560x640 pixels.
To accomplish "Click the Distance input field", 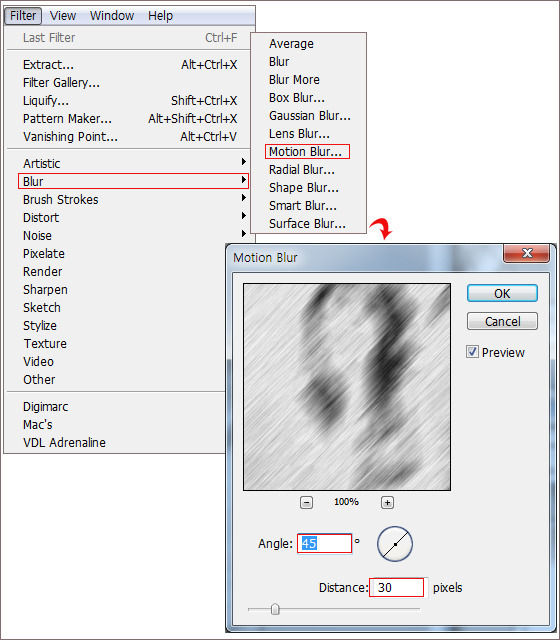I will click(x=396, y=587).
